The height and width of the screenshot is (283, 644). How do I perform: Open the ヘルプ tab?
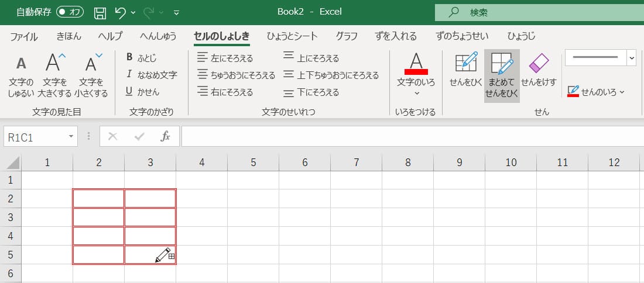pyautogui.click(x=110, y=36)
